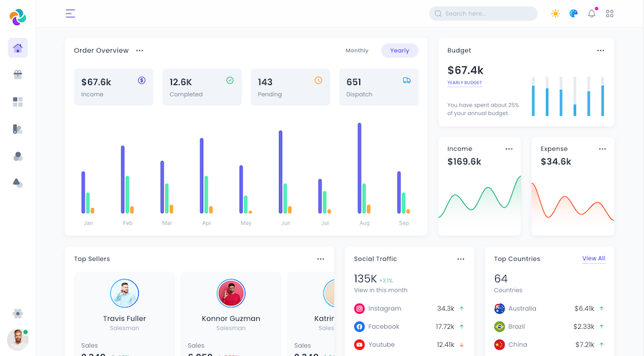644x356 pixels.
Task: Open Expense card three-dot menu
Action: (x=602, y=149)
